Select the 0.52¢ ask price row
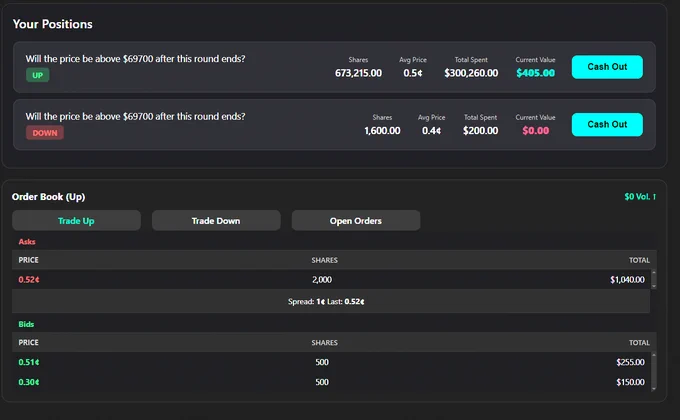The height and width of the screenshot is (420, 680). pos(331,279)
